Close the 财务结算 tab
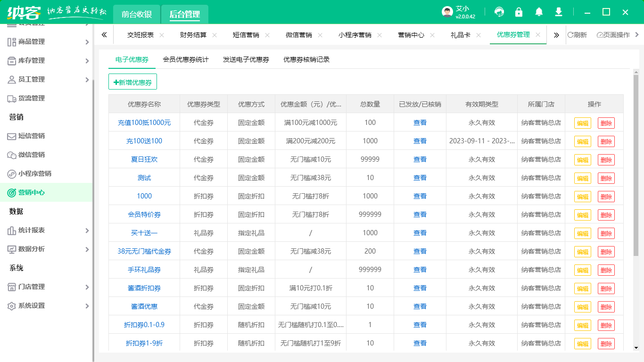 tap(215, 35)
